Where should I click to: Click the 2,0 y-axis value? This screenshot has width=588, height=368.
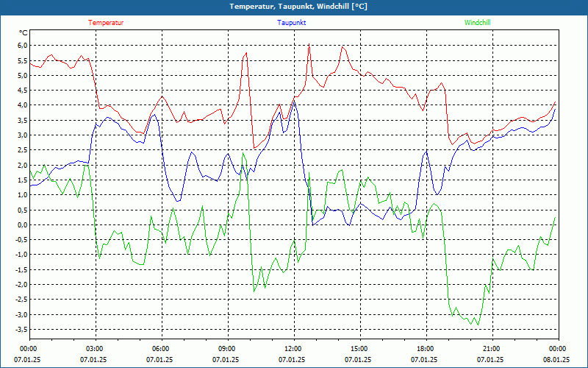(x=23, y=165)
